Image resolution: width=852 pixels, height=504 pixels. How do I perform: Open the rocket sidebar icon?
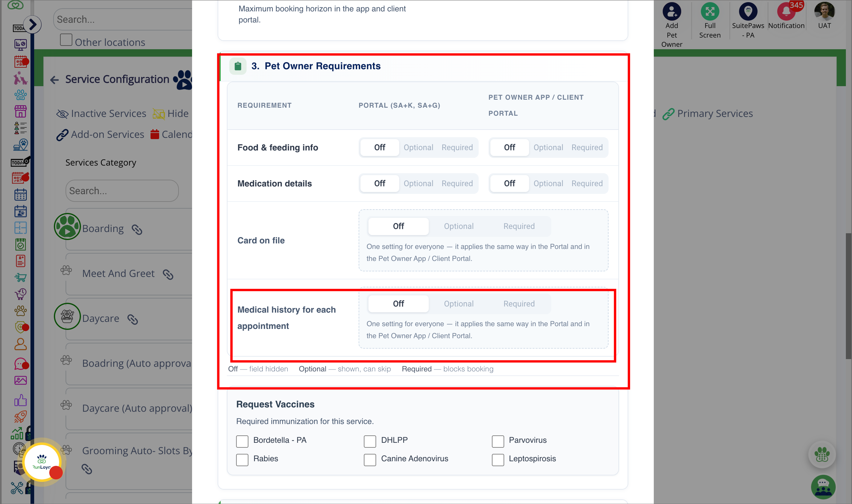[20, 416]
